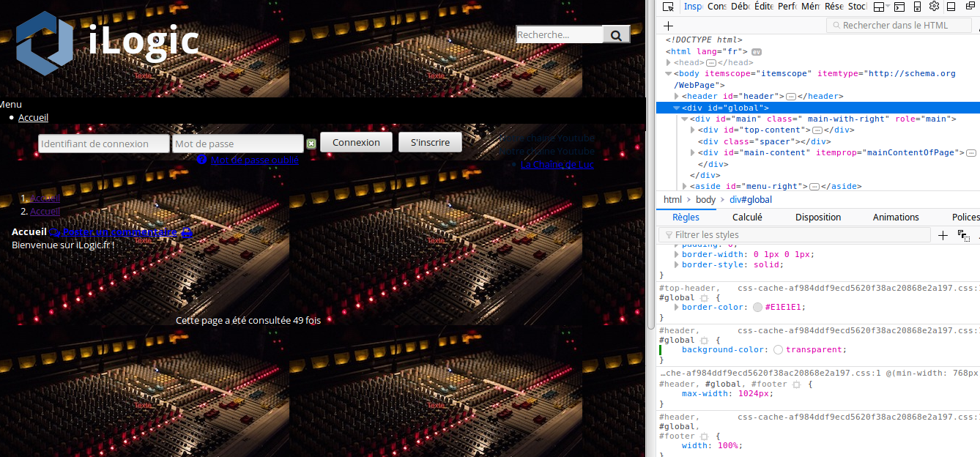Collapse the div id="global" node

click(x=677, y=108)
